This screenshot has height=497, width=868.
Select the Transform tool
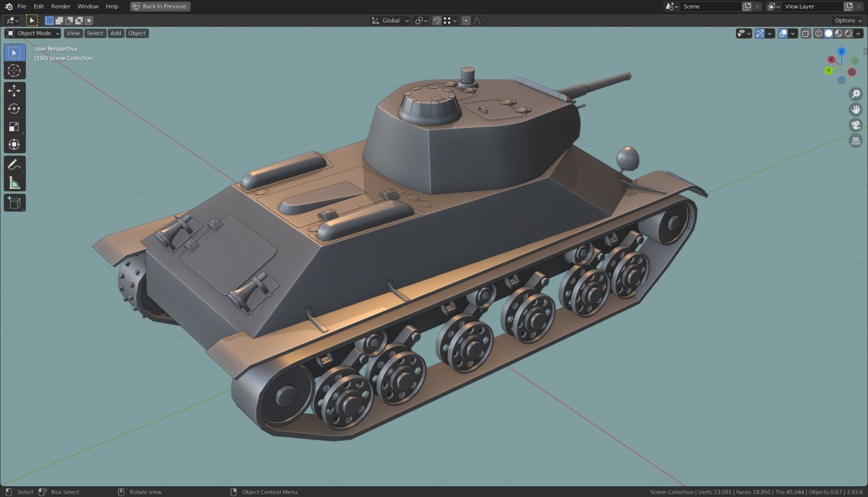point(15,144)
